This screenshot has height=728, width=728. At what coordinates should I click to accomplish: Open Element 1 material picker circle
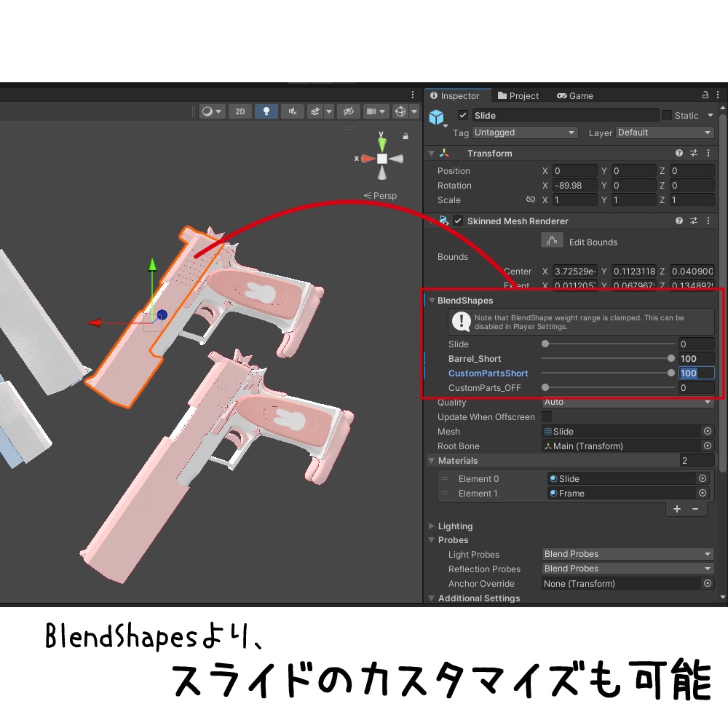(703, 493)
